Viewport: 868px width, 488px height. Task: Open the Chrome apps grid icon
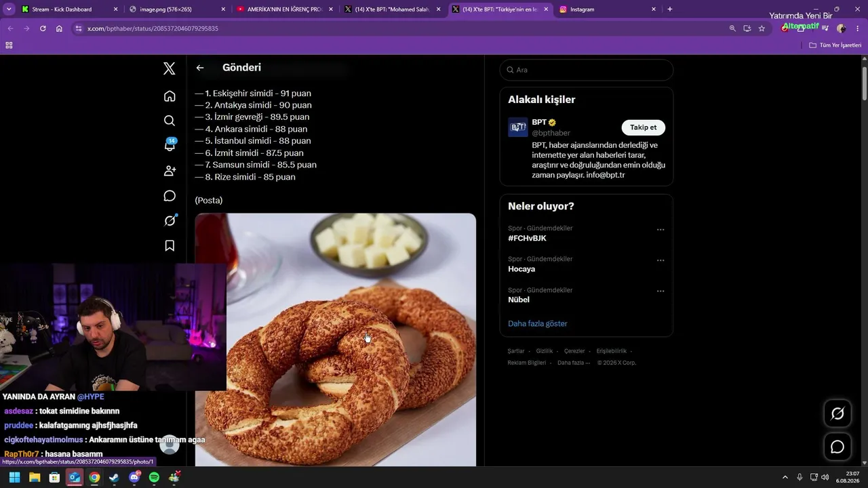pos(9,45)
